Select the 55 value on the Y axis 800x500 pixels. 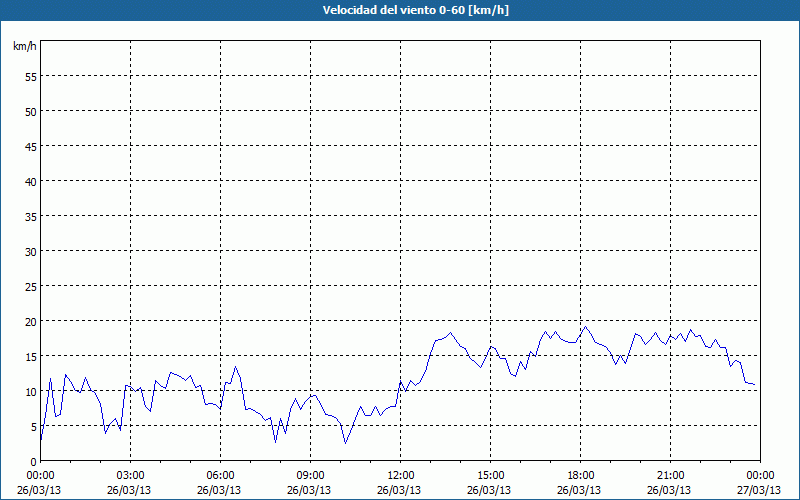[x=31, y=76]
